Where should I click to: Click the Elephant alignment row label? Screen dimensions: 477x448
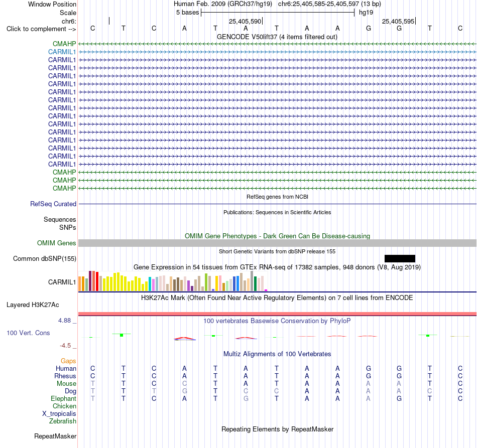pyautogui.click(x=63, y=398)
